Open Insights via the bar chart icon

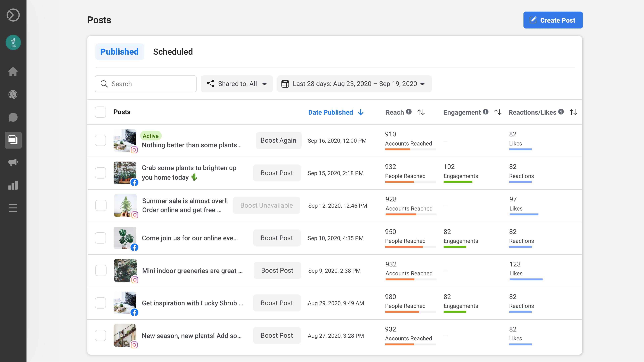(13, 185)
